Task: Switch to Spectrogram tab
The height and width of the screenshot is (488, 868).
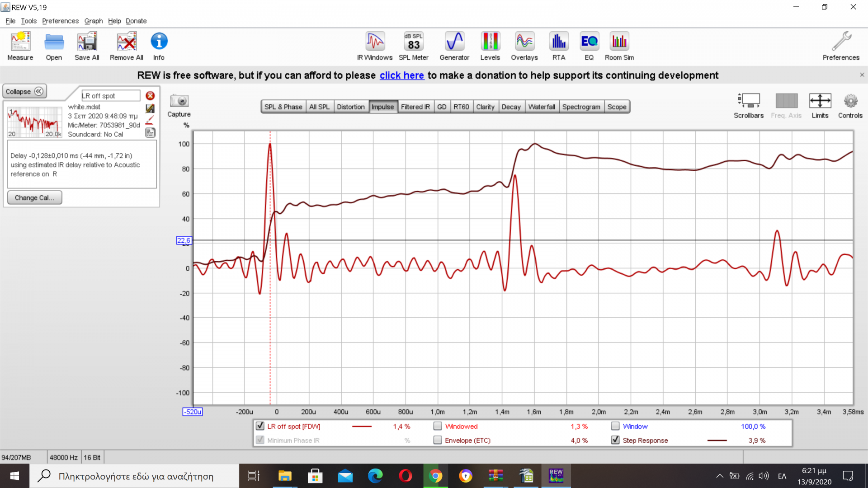Action: click(581, 107)
